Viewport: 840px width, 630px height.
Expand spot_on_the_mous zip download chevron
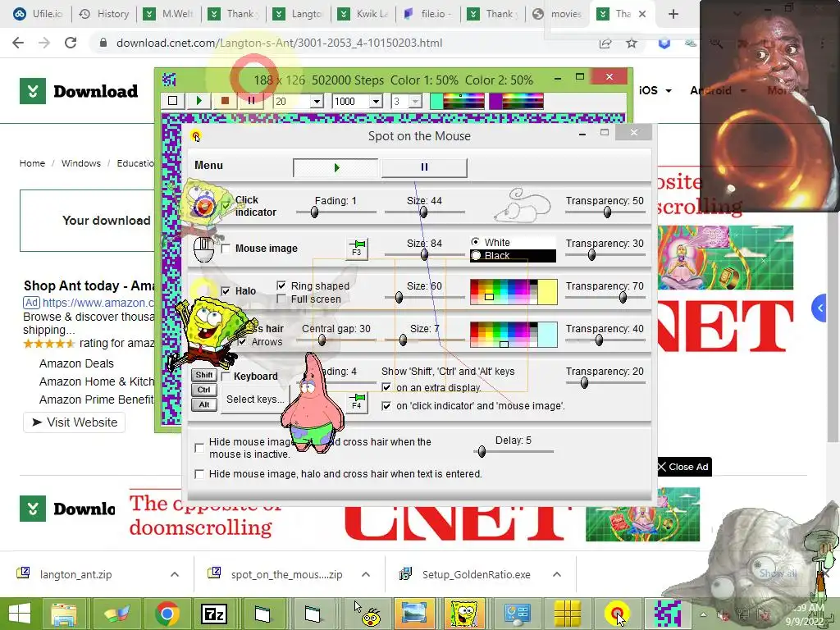(x=365, y=574)
